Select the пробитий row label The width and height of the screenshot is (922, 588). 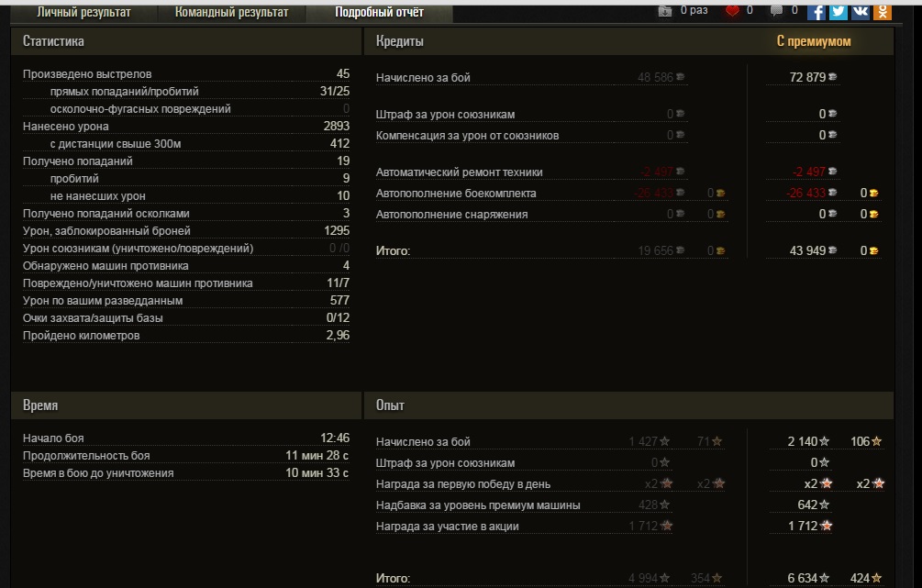pos(74,178)
